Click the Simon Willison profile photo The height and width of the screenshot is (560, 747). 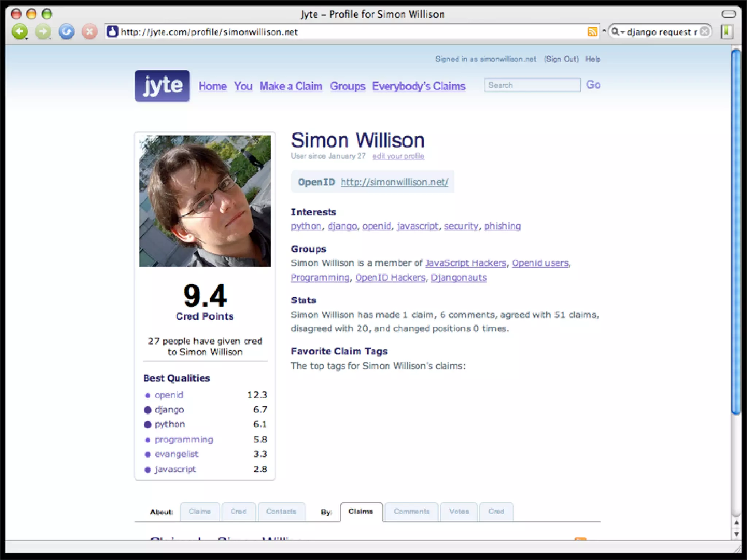tap(205, 201)
